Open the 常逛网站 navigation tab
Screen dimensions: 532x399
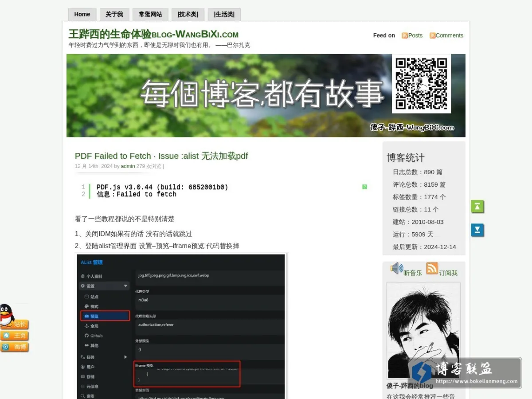pos(150,14)
